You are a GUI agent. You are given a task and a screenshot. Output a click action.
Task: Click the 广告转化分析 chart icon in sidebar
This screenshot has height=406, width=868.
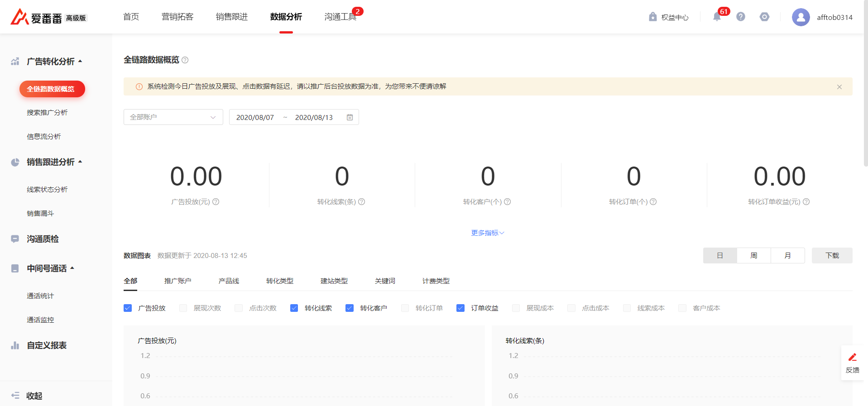click(15, 62)
